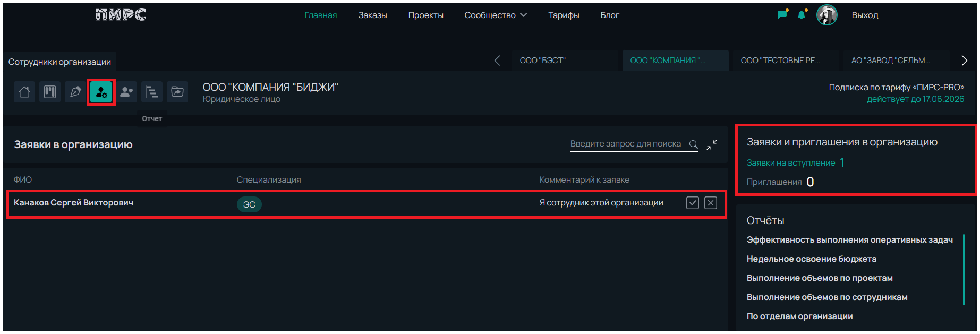Click comment Я сотрудник этой организации
Image resolution: width=980 pixels, height=334 pixels.
[601, 203]
